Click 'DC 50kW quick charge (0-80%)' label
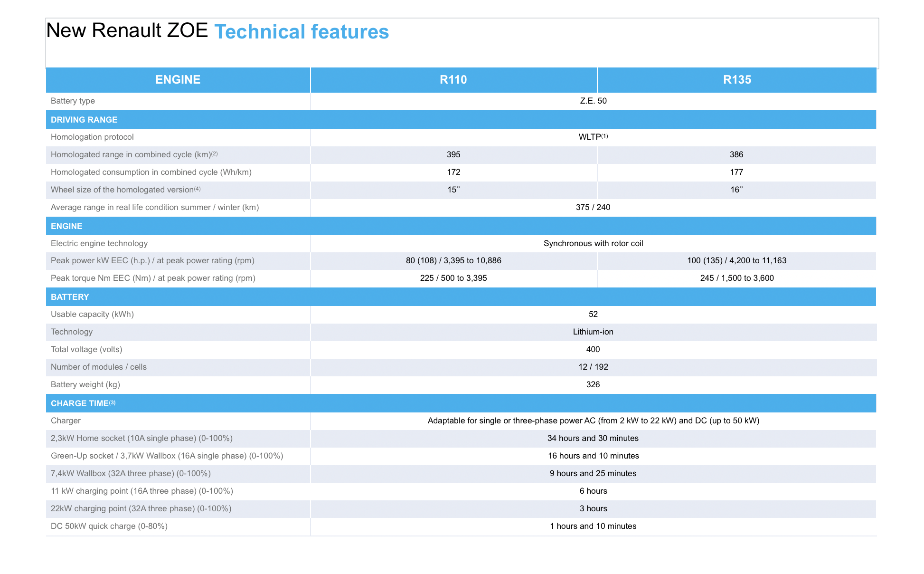The image size is (924, 574). pyautogui.click(x=109, y=526)
